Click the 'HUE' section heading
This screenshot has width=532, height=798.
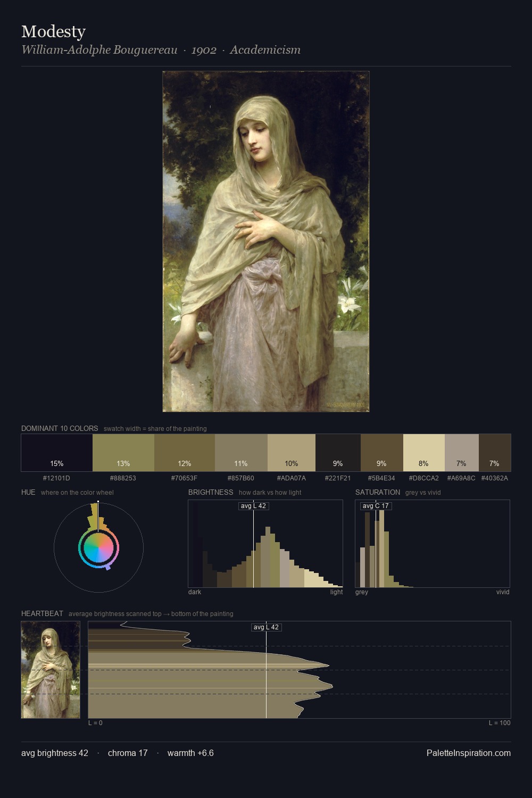pos(28,492)
